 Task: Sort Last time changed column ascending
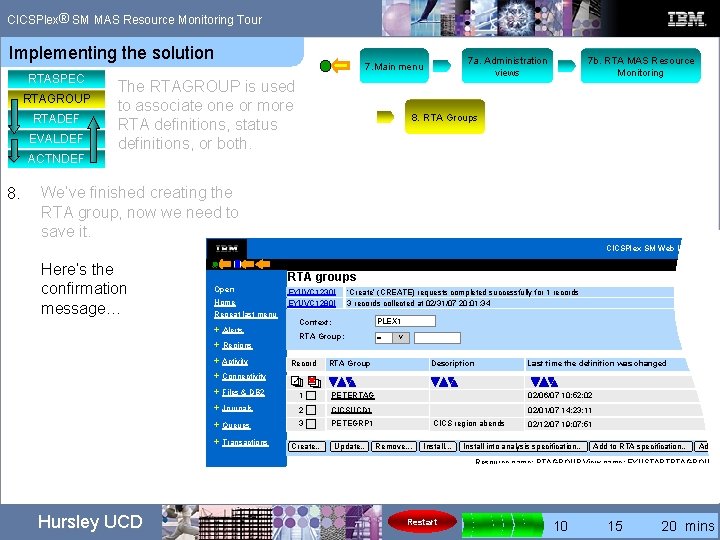pyautogui.click(x=544, y=382)
